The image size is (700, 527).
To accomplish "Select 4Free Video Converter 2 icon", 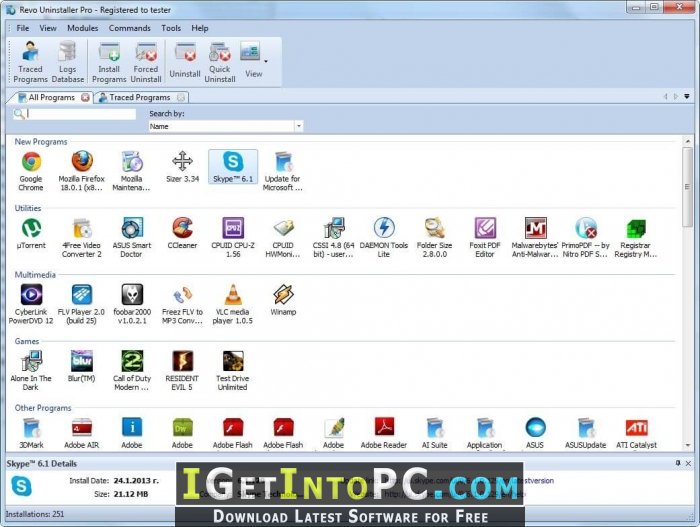I will [x=82, y=238].
